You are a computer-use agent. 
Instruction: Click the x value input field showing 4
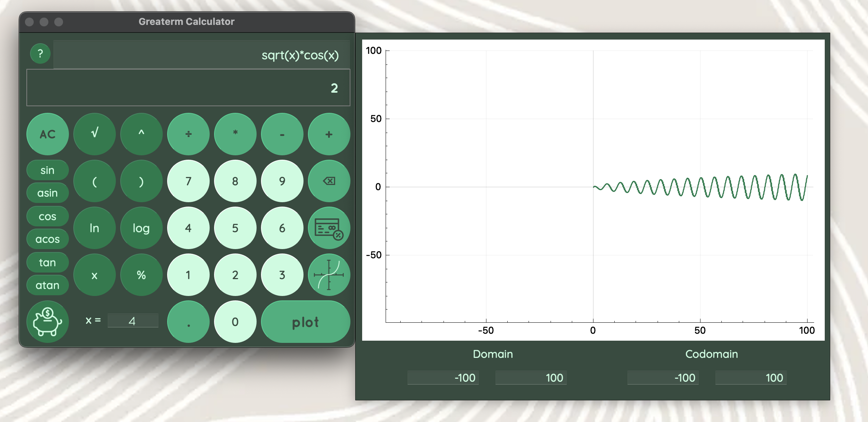[133, 321]
